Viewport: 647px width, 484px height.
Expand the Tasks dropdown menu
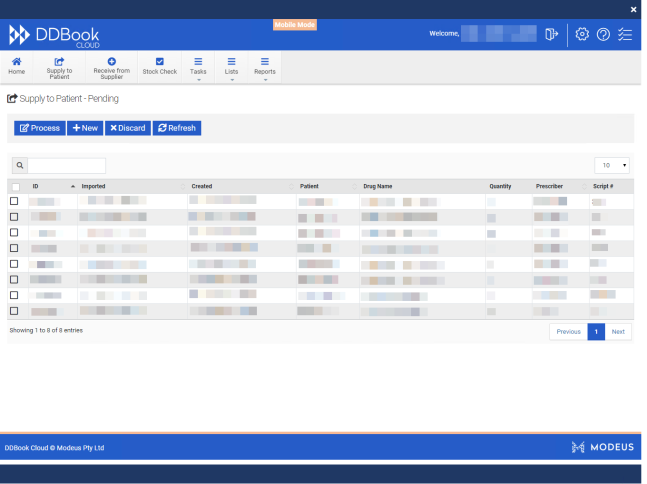(198, 66)
